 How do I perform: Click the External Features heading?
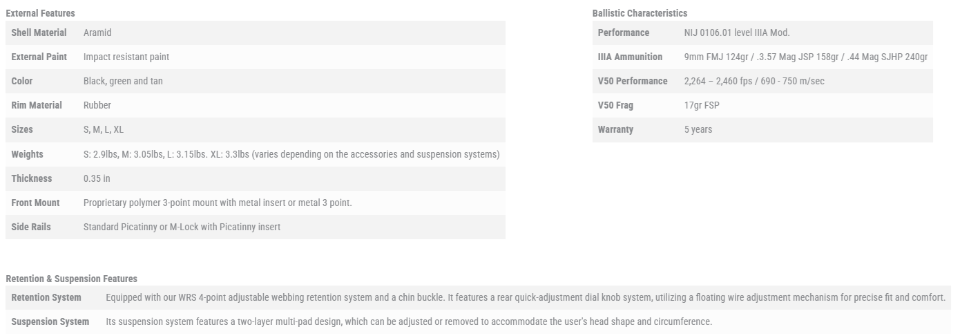40,13
